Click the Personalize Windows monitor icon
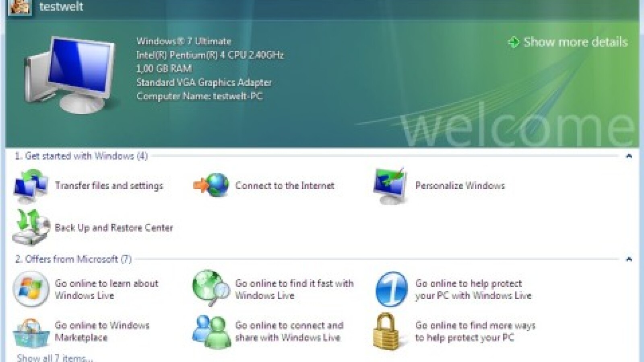 click(390, 186)
